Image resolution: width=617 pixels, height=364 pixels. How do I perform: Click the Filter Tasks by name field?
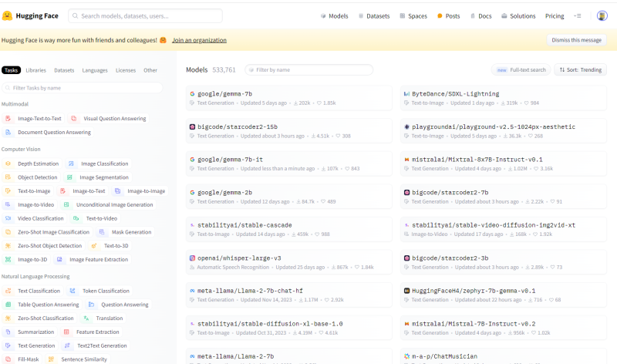pyautogui.click(x=85, y=88)
